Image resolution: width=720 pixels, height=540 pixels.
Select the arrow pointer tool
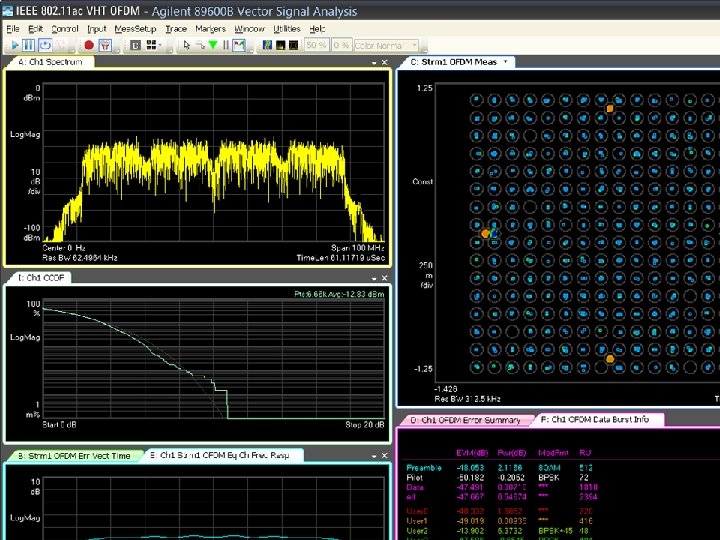pyautogui.click(x=187, y=45)
